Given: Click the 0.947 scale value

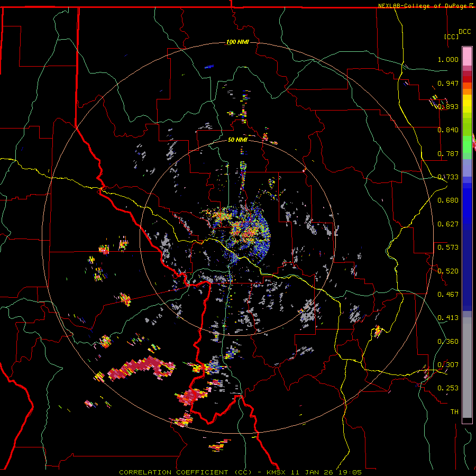Looking at the screenshot, I should tap(448, 83).
